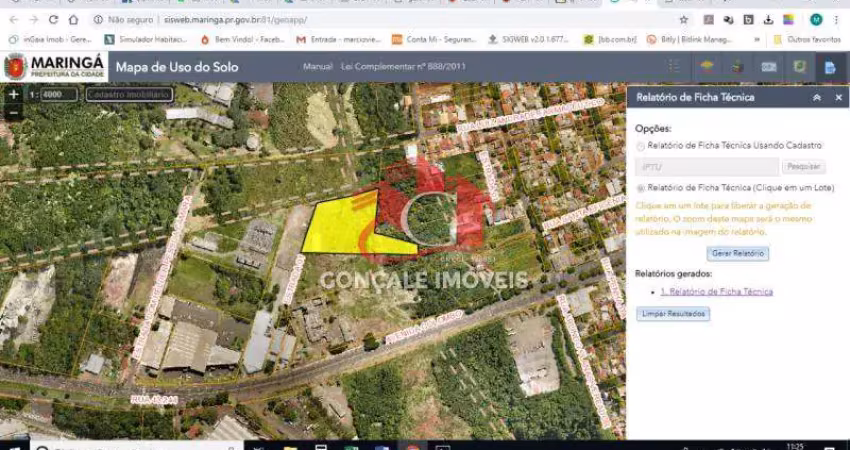Click the Não seguro site info icon
Image resolution: width=850 pixels, height=450 pixels.
[x=98, y=20]
